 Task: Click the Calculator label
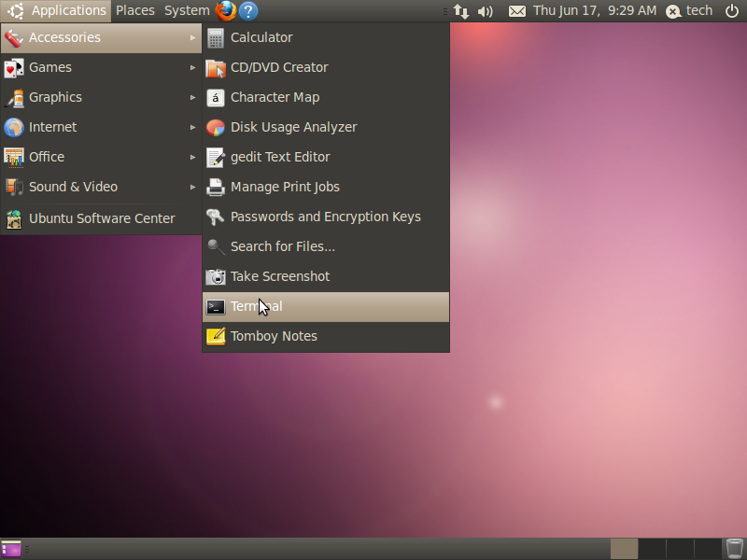coord(261,37)
